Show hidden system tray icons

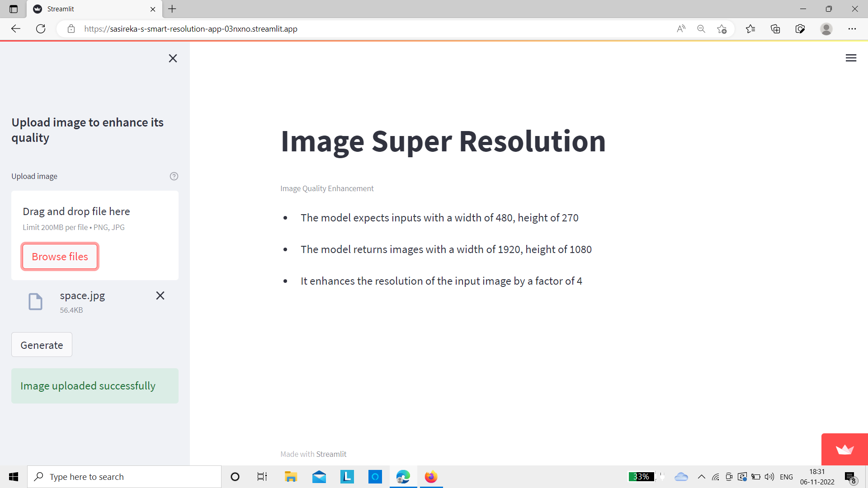(702, 477)
